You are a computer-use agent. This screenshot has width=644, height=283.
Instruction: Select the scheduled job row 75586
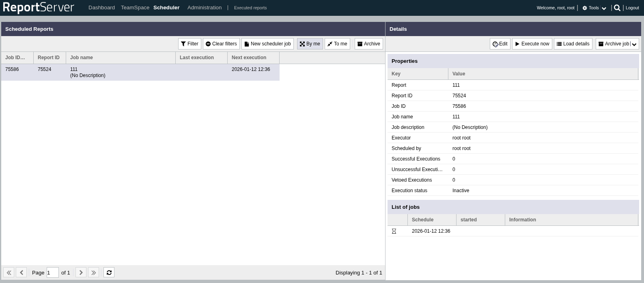140,72
